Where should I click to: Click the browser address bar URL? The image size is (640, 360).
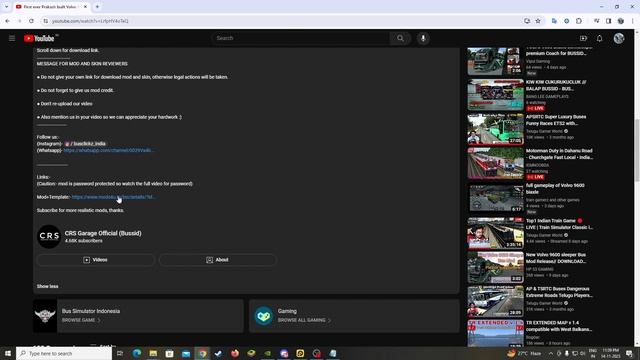click(90, 21)
